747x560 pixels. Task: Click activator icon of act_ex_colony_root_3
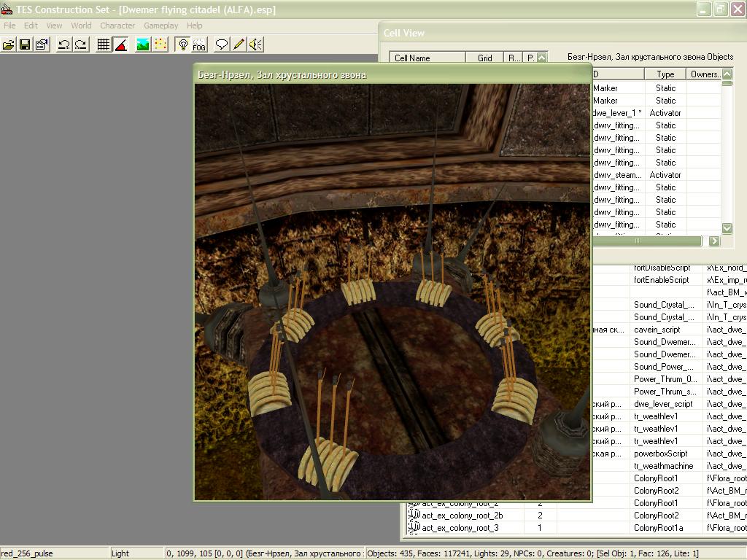point(414,527)
